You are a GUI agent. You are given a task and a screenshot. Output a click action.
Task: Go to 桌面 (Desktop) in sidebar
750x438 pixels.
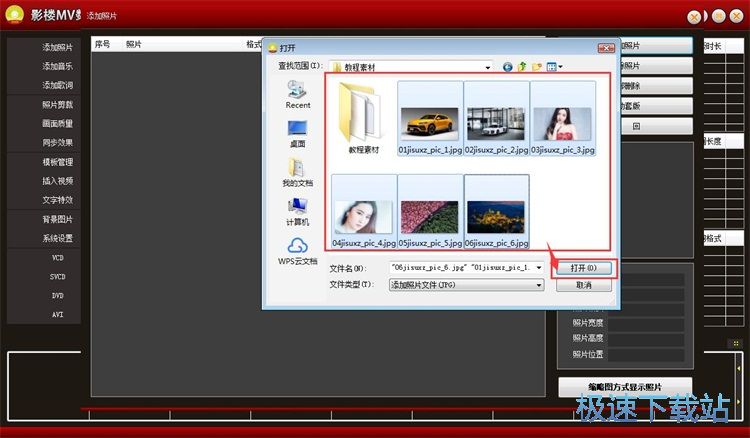point(298,133)
